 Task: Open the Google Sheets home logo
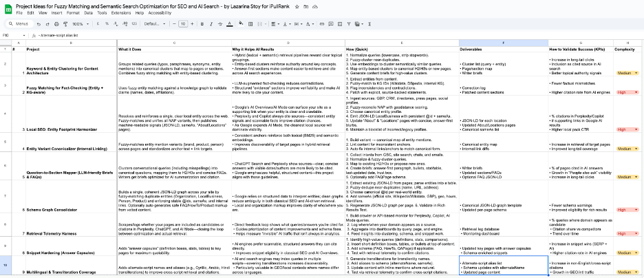(7, 8)
